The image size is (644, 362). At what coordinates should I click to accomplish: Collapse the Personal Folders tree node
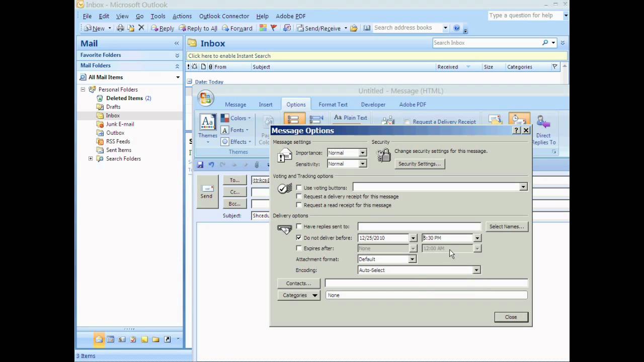[x=83, y=89]
